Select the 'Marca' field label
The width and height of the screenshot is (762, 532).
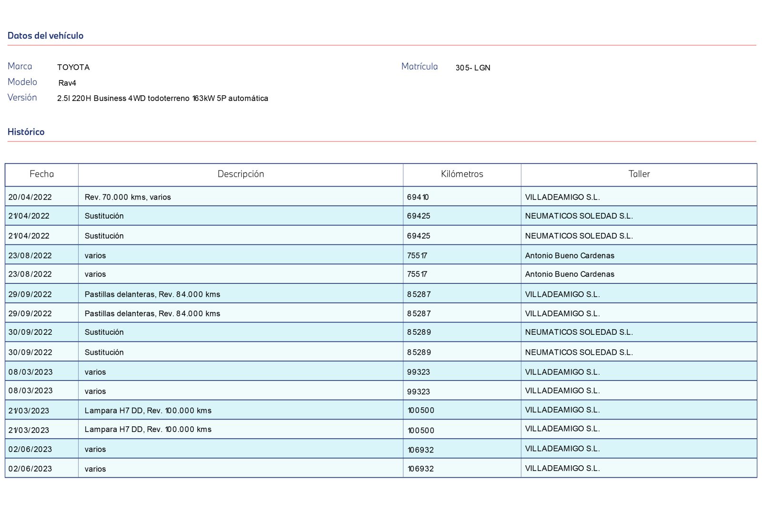[x=20, y=66]
